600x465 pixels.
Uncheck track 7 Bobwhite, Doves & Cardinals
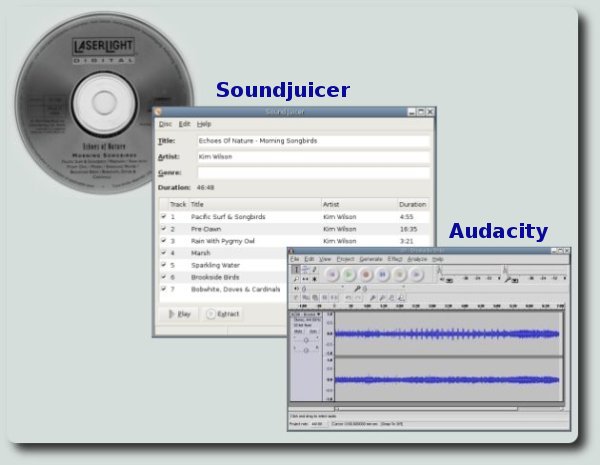pyautogui.click(x=164, y=289)
